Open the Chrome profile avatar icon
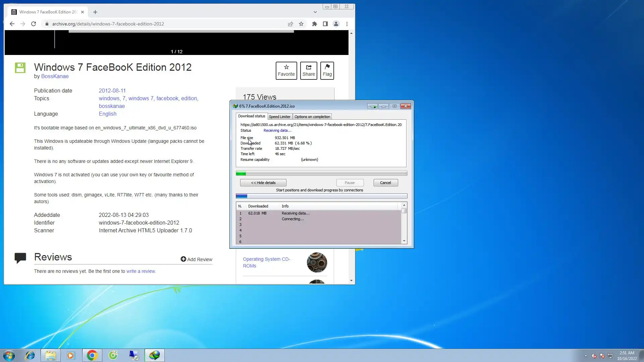The height and width of the screenshot is (362, 644). coord(336,24)
